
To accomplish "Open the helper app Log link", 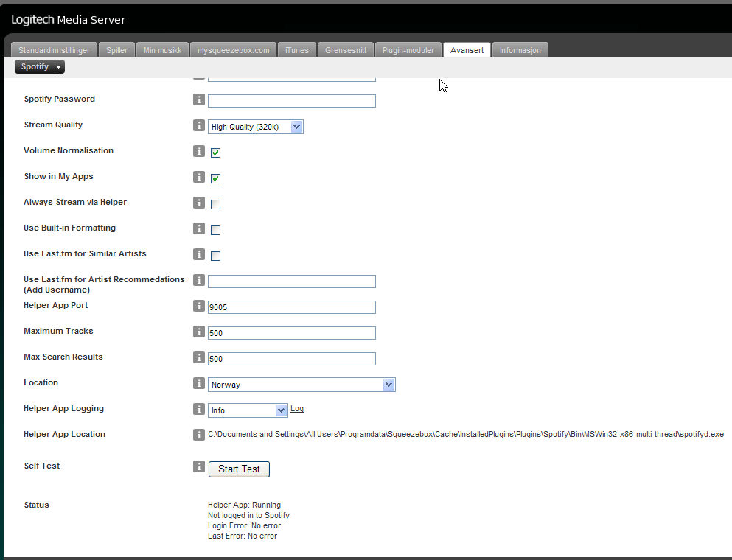I will click(297, 409).
